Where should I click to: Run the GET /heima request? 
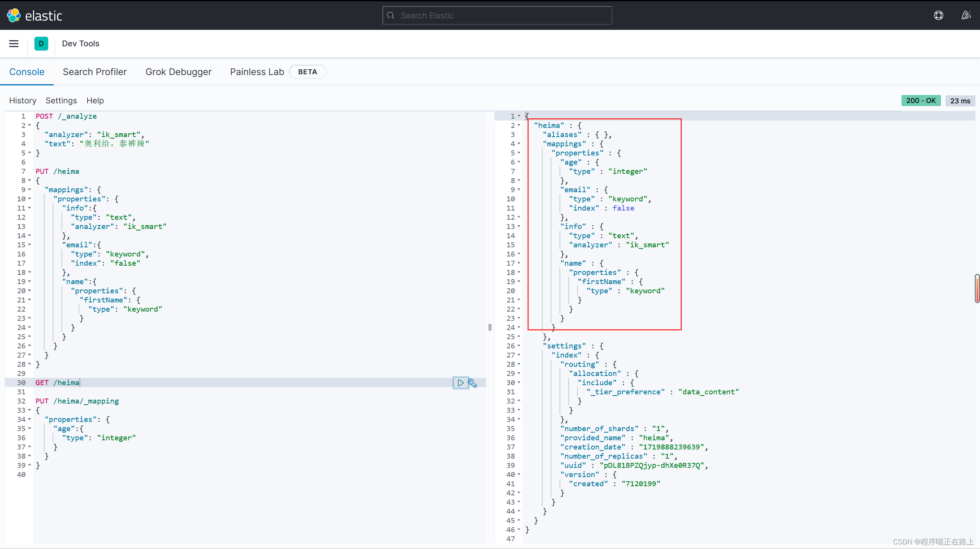461,383
